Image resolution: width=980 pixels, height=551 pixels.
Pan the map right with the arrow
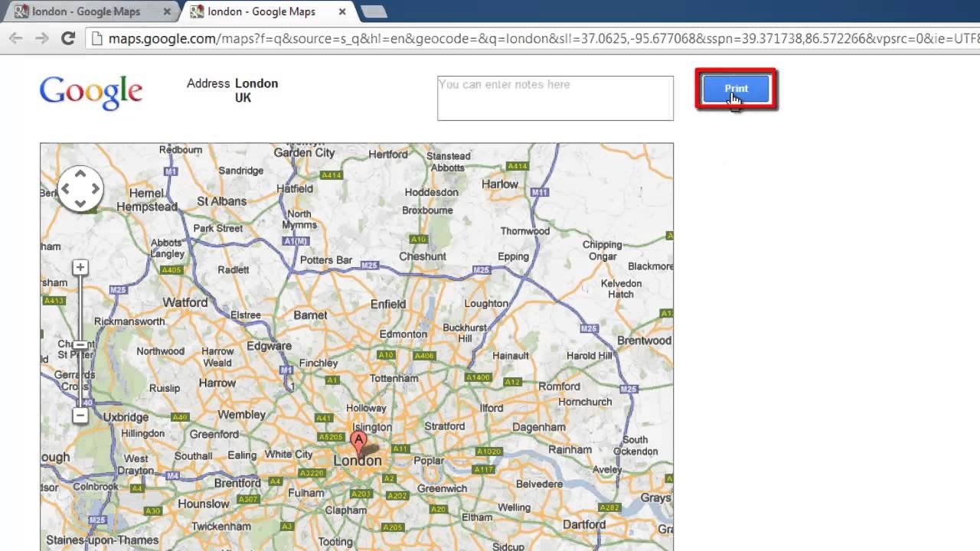click(x=96, y=189)
